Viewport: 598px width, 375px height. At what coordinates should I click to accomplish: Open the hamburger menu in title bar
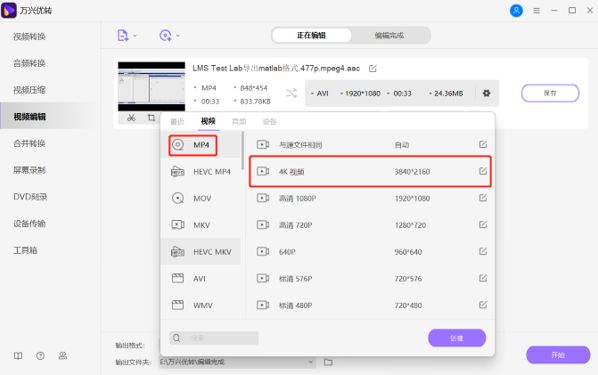coord(536,11)
